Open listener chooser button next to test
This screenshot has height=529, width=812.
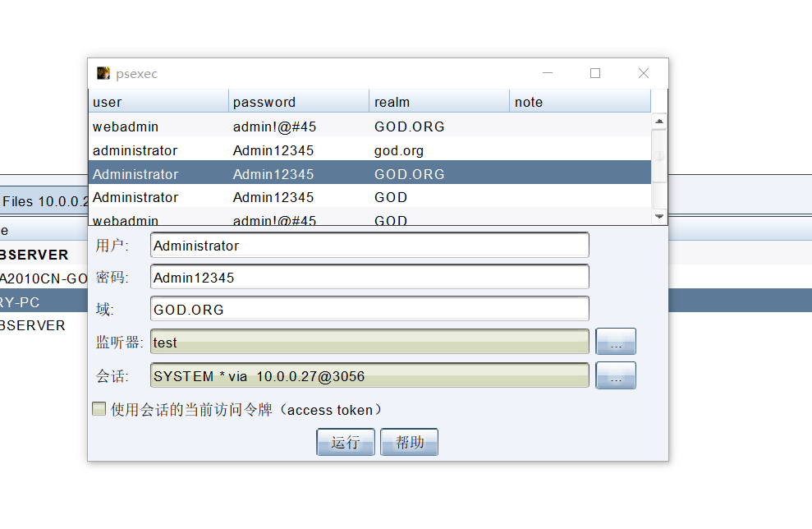pyautogui.click(x=616, y=342)
